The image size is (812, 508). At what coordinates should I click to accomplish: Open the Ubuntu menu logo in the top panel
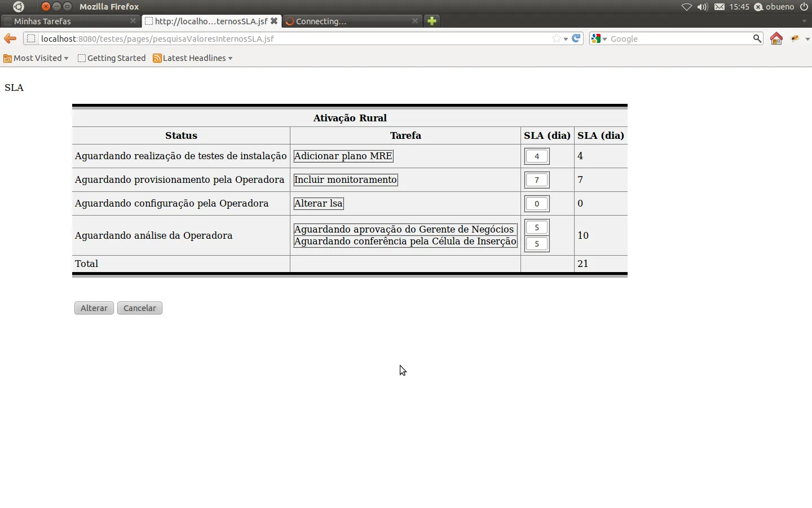pyautogui.click(x=19, y=7)
